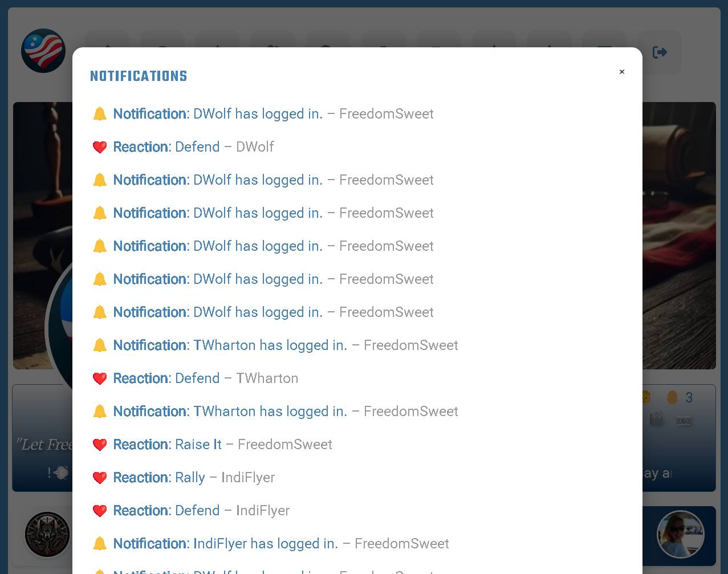728x574 pixels.
Task: Open the Rally reaction by IndiFlyer
Action: pyautogui.click(x=184, y=478)
